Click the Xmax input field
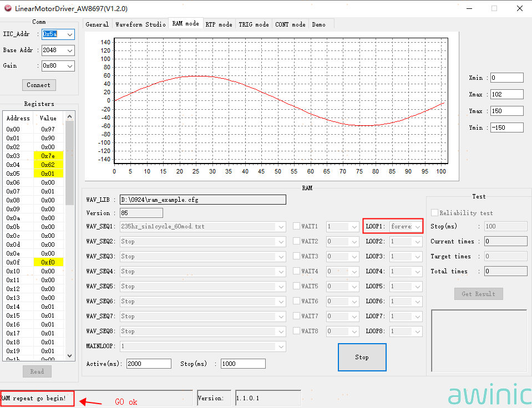Image resolution: width=532 pixels, height=408 pixels. click(x=507, y=94)
